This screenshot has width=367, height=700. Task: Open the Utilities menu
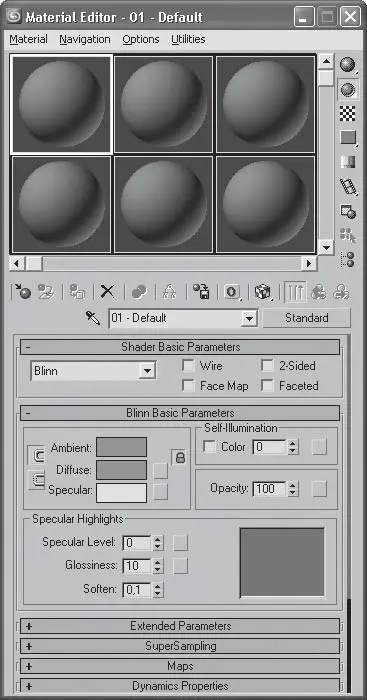[188, 39]
